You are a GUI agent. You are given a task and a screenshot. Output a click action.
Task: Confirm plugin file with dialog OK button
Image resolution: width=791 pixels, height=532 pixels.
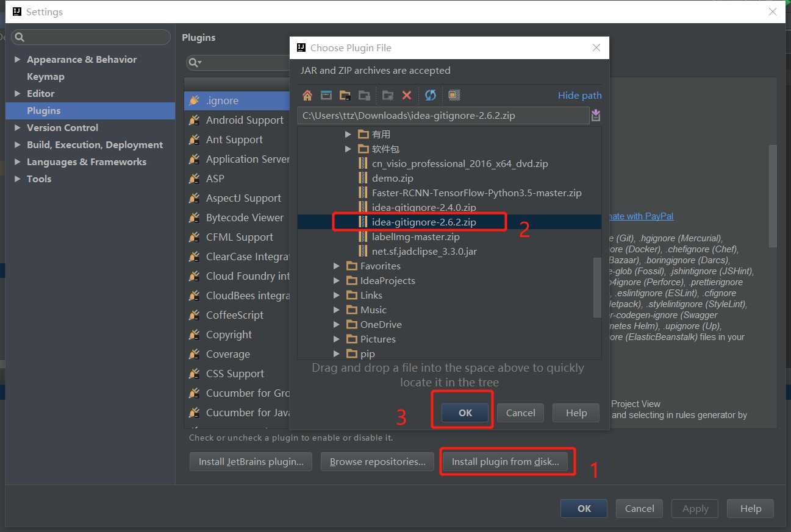click(465, 413)
